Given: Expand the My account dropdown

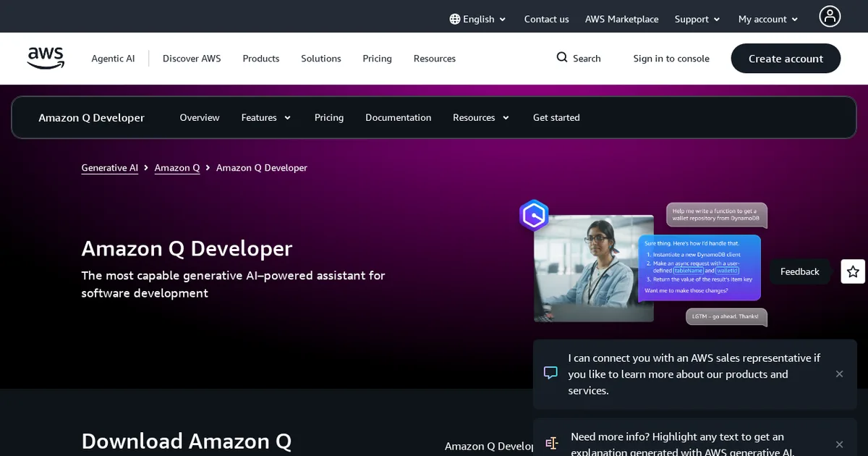Looking at the screenshot, I should pos(768,19).
